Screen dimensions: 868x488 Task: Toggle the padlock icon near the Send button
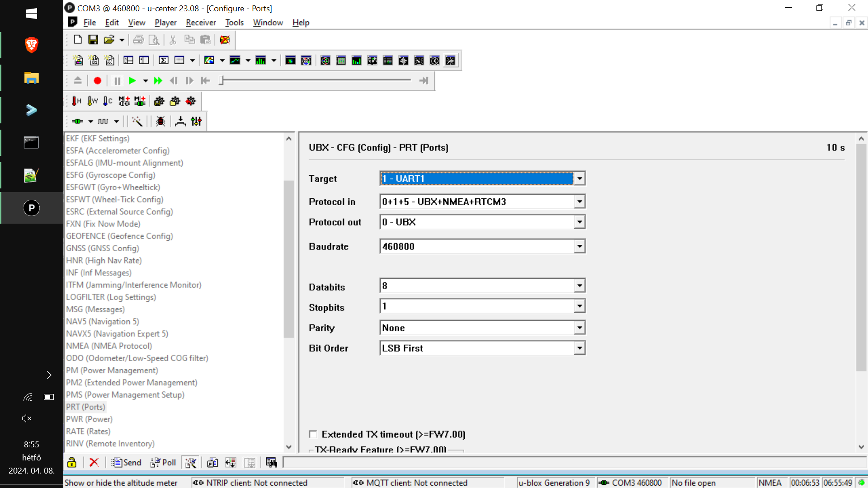click(71, 462)
